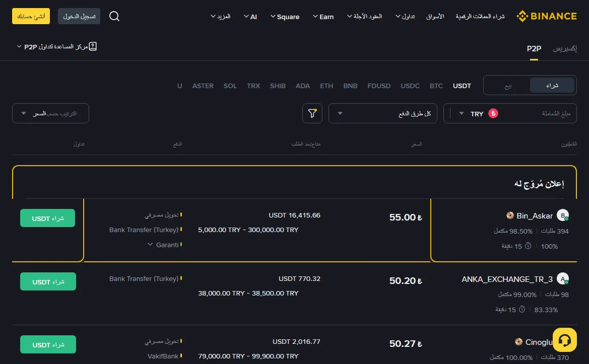
Task: Select the شراء (Buy) toggle option
Action: (x=552, y=86)
